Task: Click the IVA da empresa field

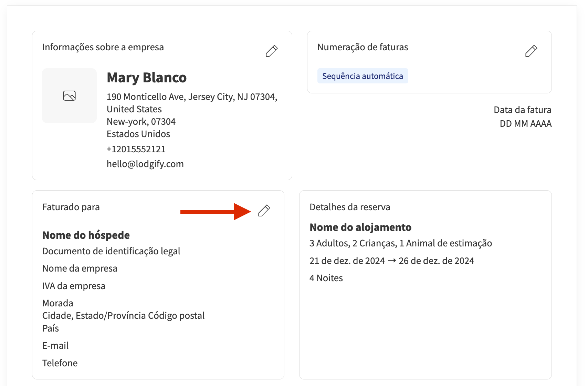Action: click(74, 286)
